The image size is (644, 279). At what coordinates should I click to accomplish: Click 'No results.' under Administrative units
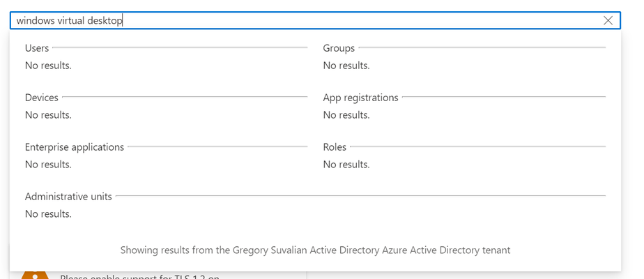click(x=48, y=214)
